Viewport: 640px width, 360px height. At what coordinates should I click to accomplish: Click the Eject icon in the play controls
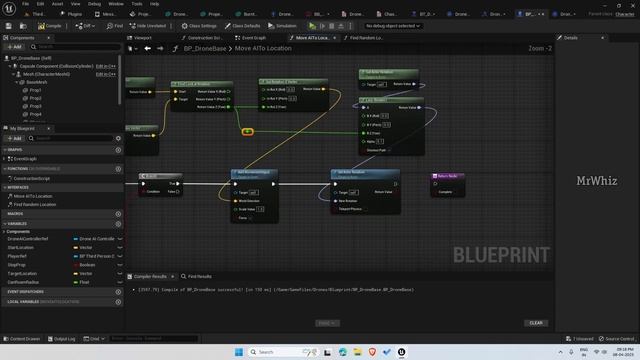point(341,26)
